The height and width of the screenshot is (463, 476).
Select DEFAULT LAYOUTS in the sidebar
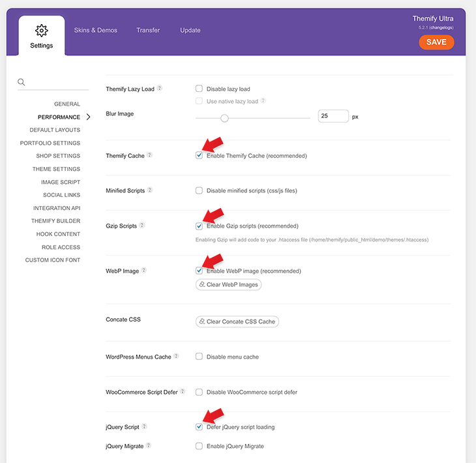click(55, 130)
